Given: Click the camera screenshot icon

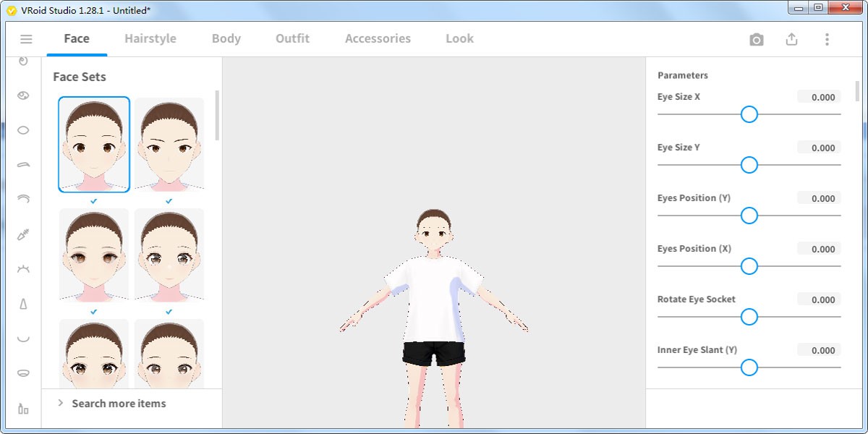Looking at the screenshot, I should point(756,39).
